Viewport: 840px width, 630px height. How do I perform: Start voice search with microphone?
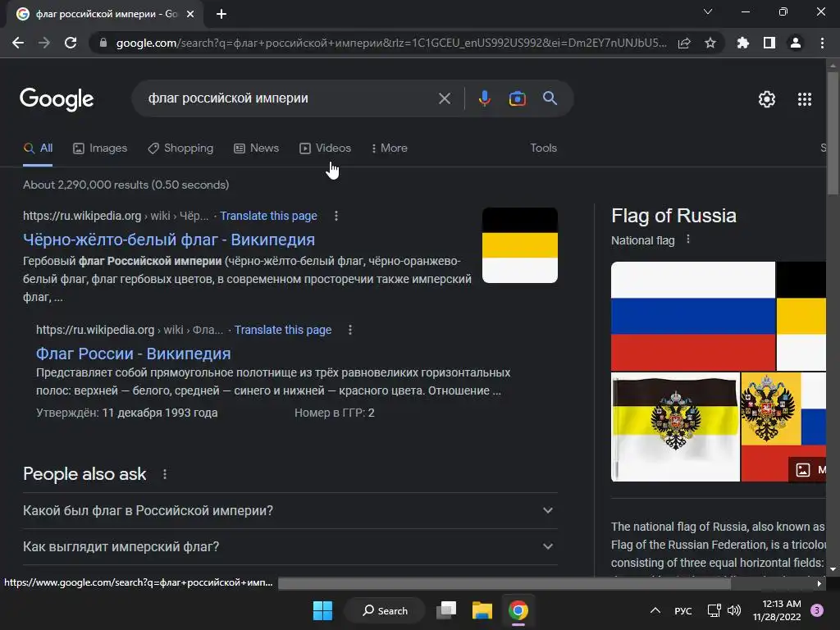pyautogui.click(x=484, y=98)
